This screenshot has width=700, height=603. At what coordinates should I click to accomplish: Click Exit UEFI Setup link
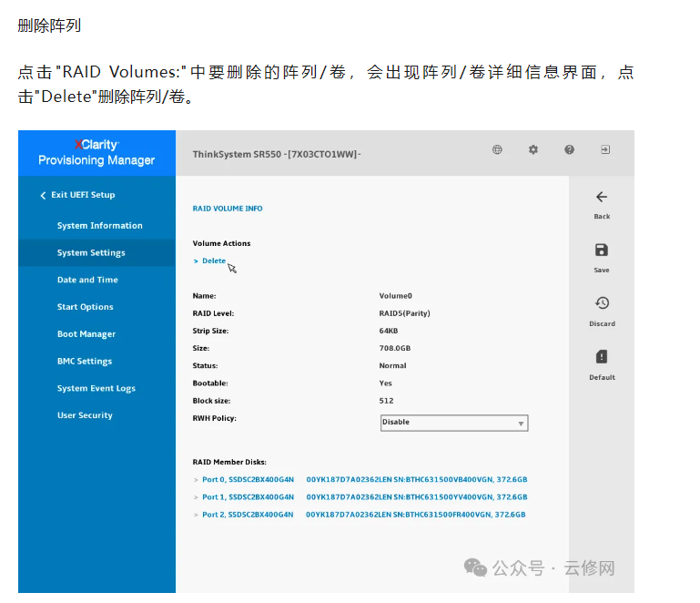pos(83,195)
